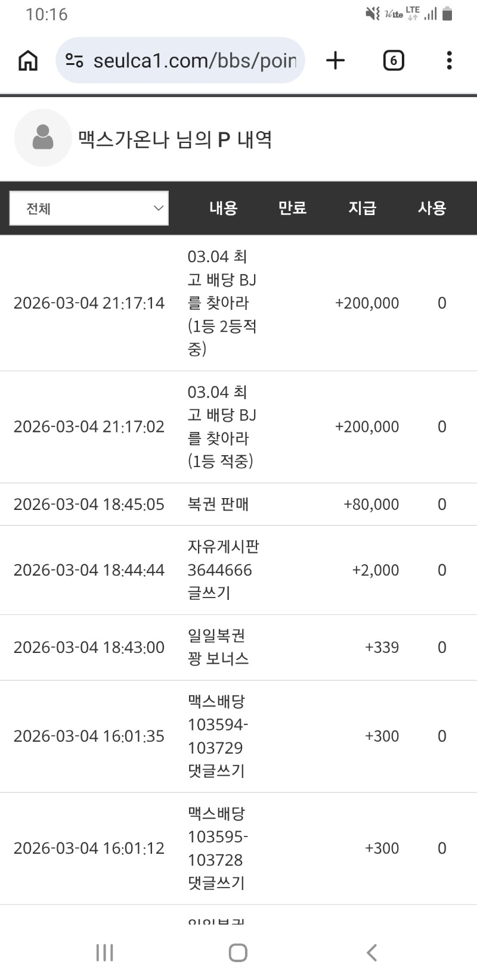This screenshot has height=980, width=477.
Task: Tap the battery status icon
Action: (x=447, y=14)
